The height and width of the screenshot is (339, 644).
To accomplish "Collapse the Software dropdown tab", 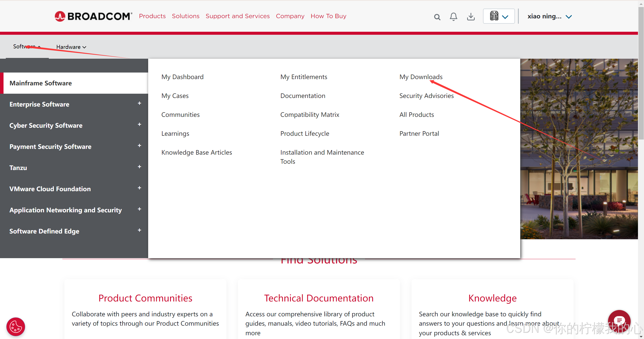I will pyautogui.click(x=27, y=47).
